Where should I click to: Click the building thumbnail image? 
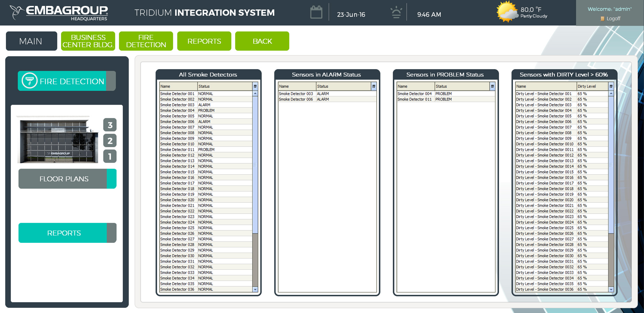(x=58, y=140)
